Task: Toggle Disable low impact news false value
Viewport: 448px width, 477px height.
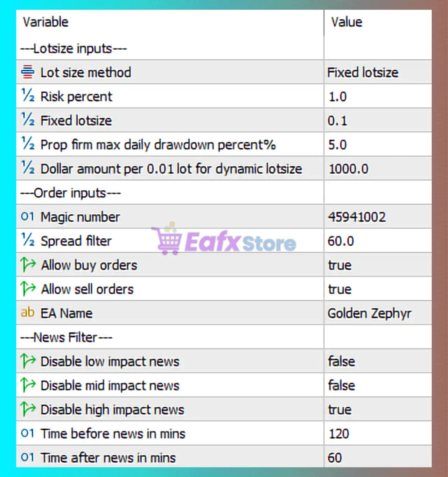Action: (x=341, y=362)
